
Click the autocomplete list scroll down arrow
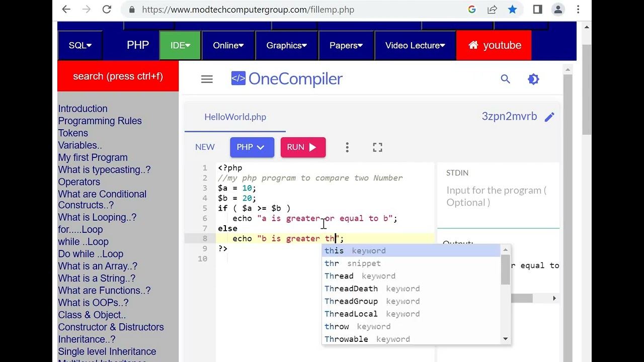pyautogui.click(x=506, y=339)
